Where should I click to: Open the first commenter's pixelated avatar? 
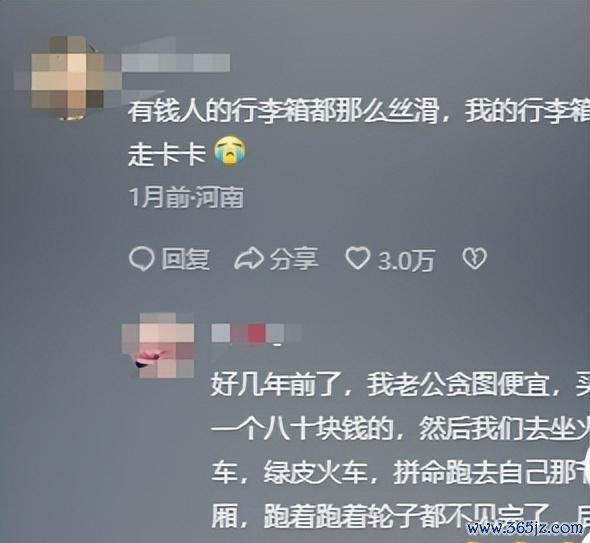[x=68, y=77]
